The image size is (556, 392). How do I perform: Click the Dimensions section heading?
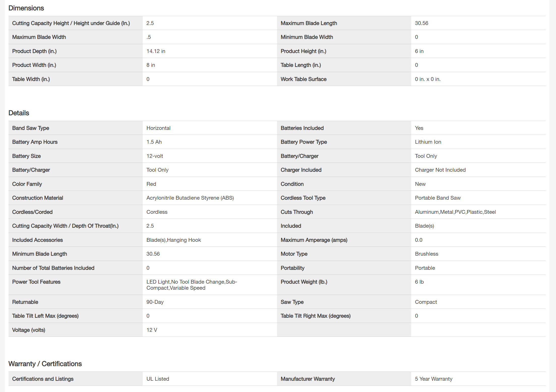click(x=26, y=8)
